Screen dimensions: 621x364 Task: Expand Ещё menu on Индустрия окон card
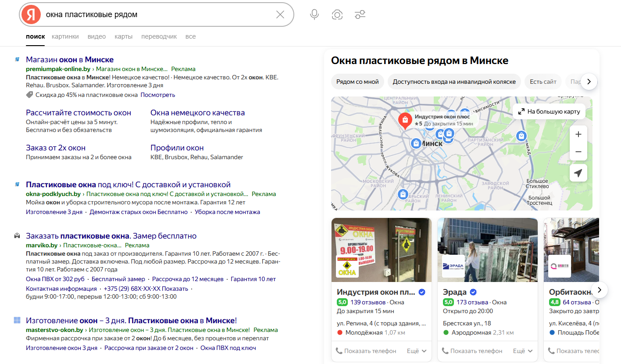tap(417, 351)
